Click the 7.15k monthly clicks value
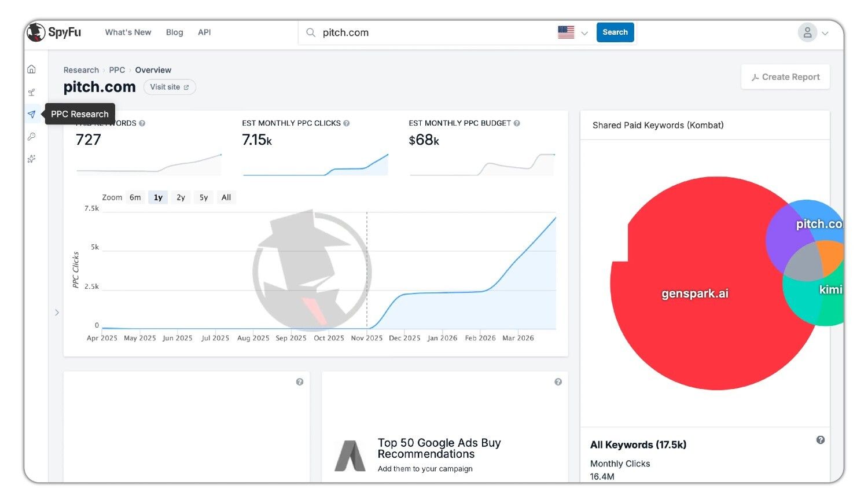The width and height of the screenshot is (868, 503). 257,139
